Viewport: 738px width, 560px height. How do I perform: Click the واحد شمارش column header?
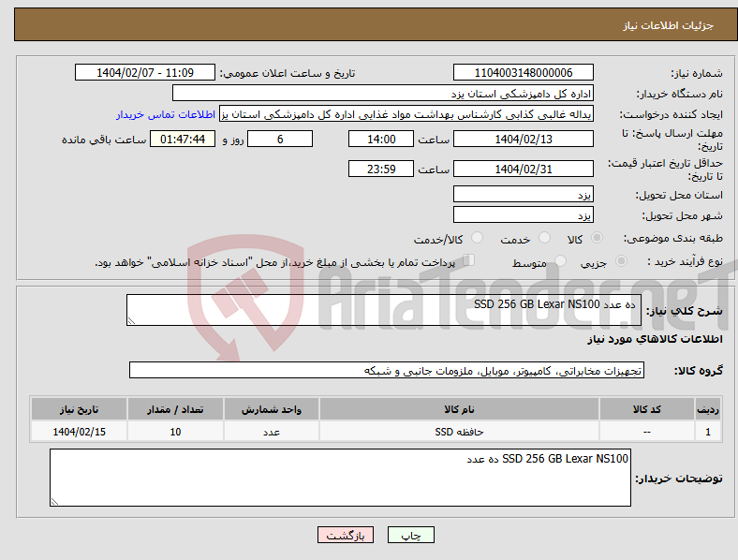272,409
